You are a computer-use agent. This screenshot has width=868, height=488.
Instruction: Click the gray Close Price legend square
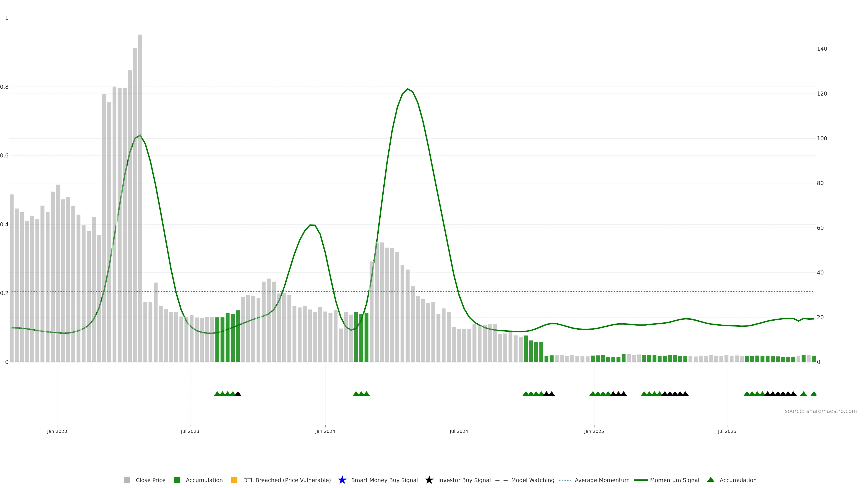(127, 480)
